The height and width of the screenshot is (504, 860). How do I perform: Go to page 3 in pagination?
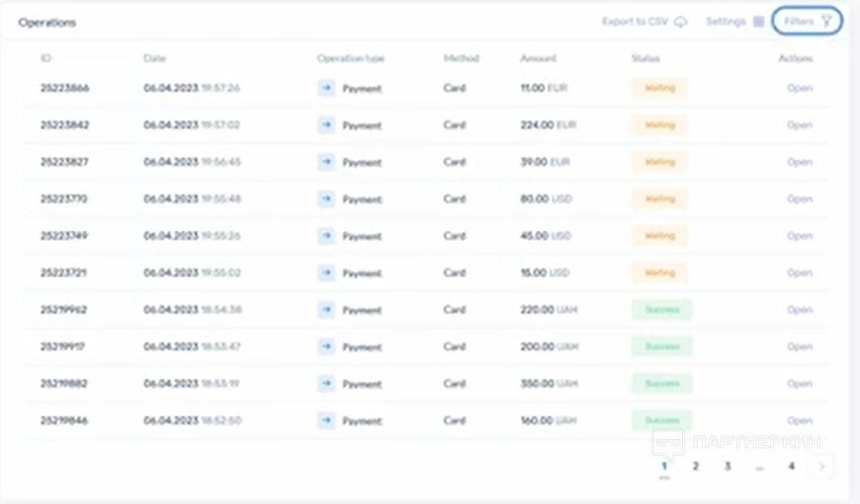727,466
